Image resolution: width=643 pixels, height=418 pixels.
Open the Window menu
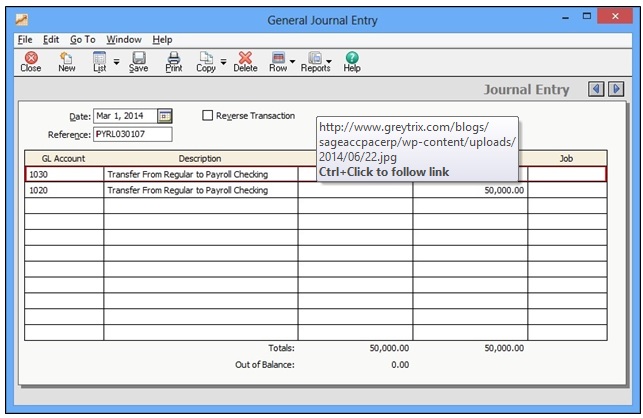click(124, 40)
